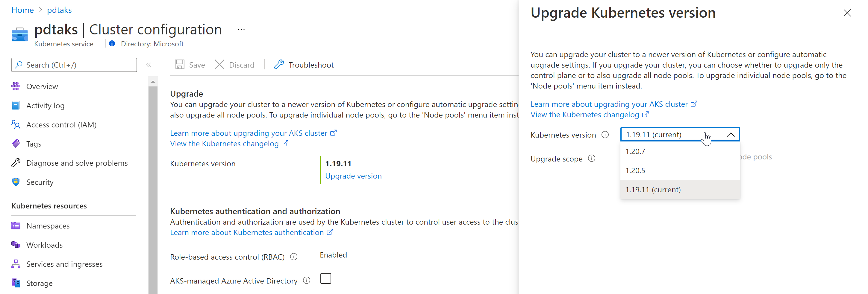Click the sidebar scroll-up arrow
This screenshot has height=294, width=868.
(x=153, y=81)
